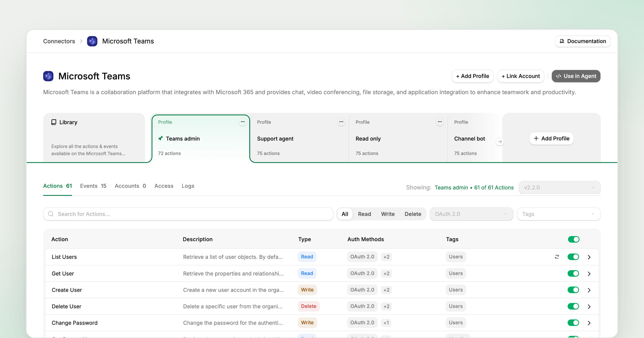
Task: Filter actions by Delete type
Action: [413, 214]
